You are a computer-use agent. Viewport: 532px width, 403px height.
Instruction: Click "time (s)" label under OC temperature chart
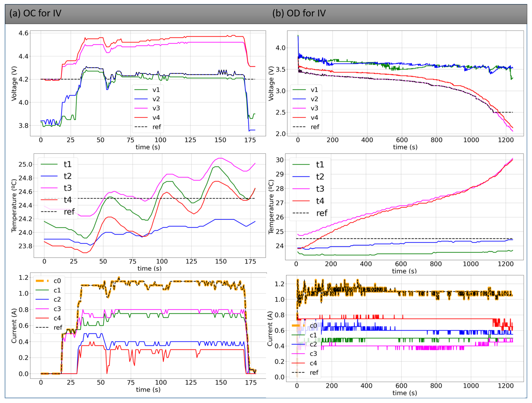pos(149,268)
